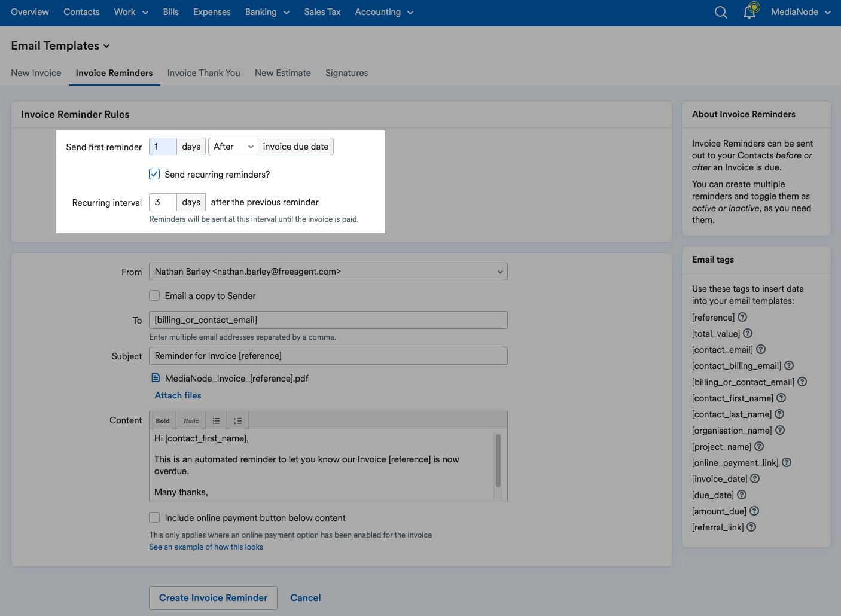The height and width of the screenshot is (616, 841).
Task: Click the Attach files link
Action: pyautogui.click(x=178, y=395)
